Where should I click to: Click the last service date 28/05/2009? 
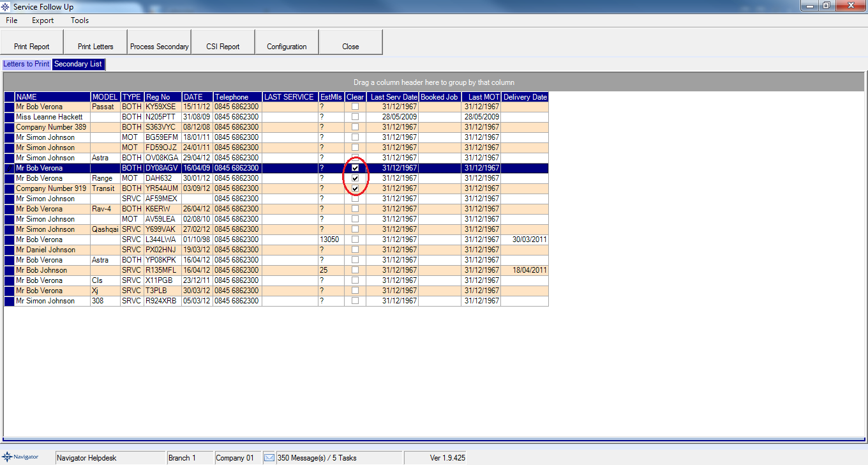click(x=393, y=117)
